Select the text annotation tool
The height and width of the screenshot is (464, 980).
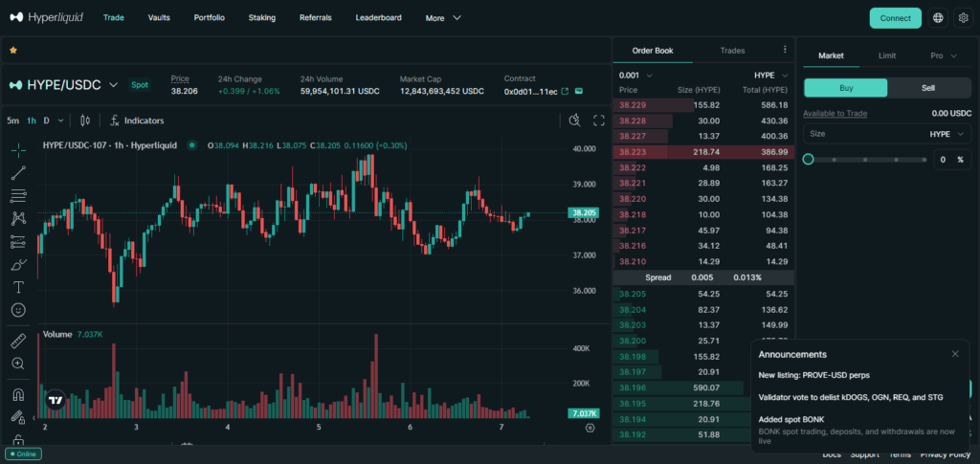click(x=19, y=287)
